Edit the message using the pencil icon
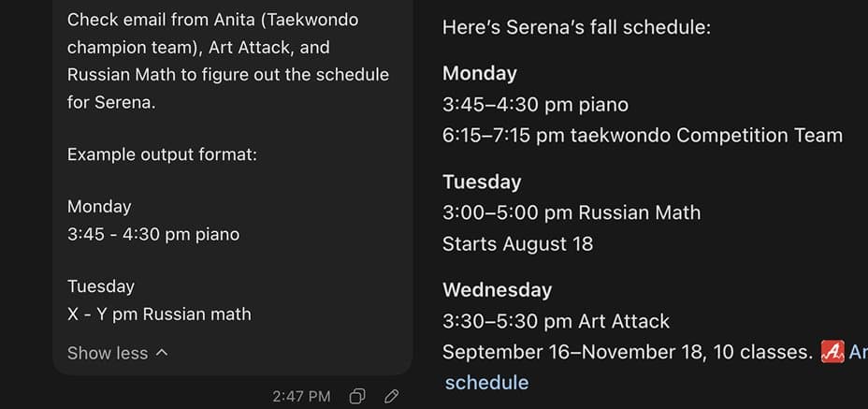The width and height of the screenshot is (868, 409). click(x=391, y=396)
